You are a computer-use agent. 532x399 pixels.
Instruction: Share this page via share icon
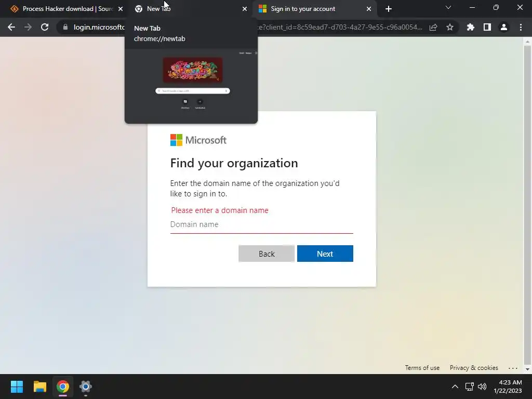[433, 27]
